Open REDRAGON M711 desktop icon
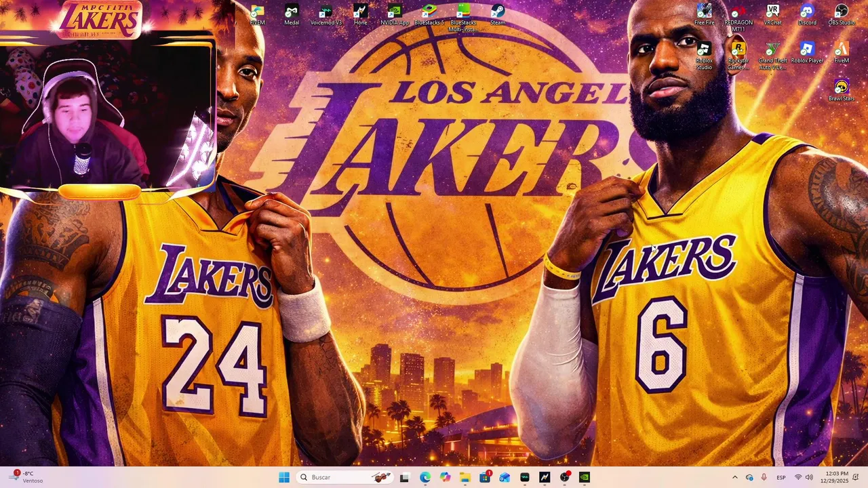The image size is (868, 488). click(738, 18)
